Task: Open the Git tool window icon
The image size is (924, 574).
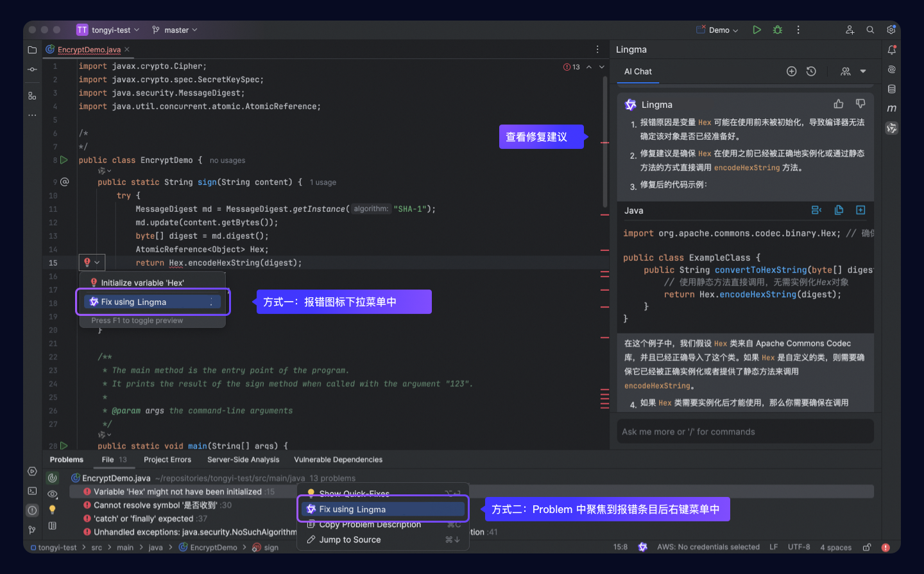Action: click(x=32, y=530)
